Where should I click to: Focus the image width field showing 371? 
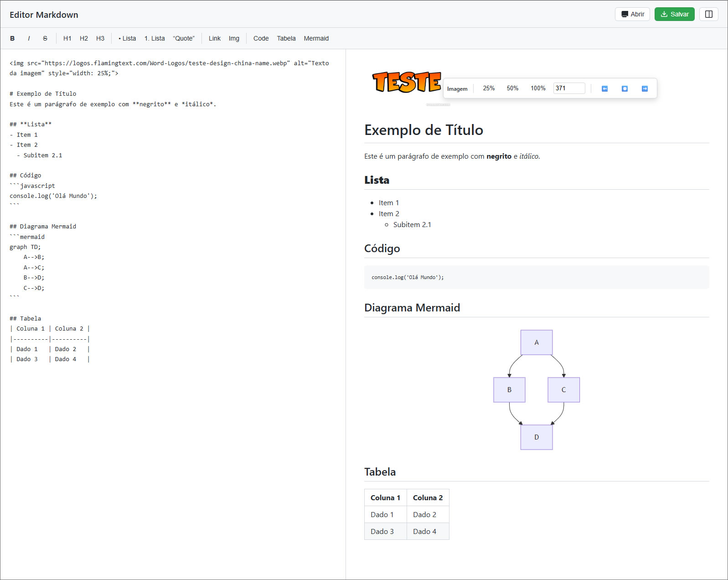pos(569,88)
